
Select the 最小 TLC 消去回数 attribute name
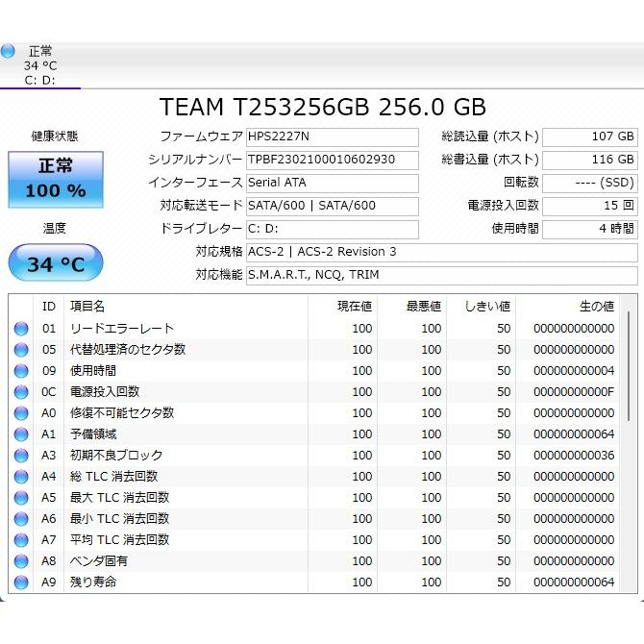[119, 519]
